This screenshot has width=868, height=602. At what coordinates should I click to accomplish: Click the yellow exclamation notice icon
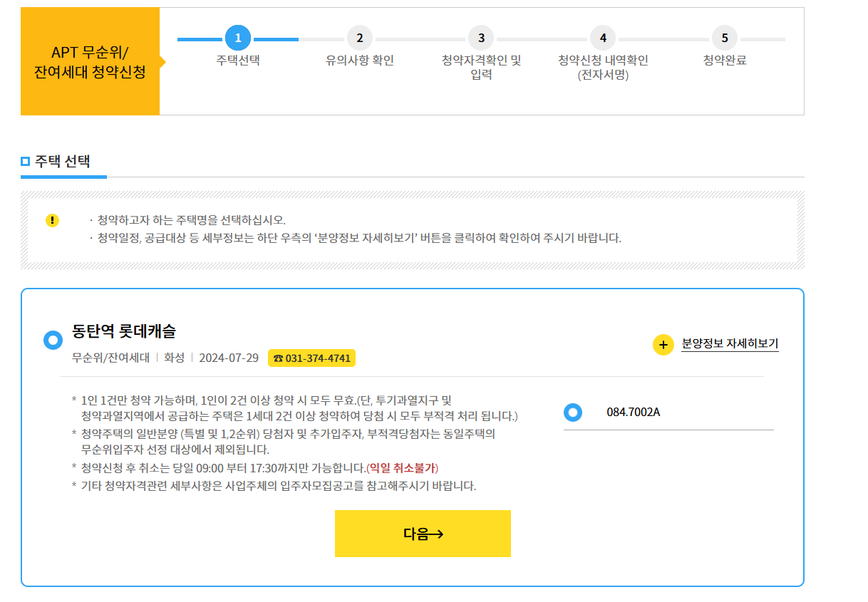[x=52, y=220]
